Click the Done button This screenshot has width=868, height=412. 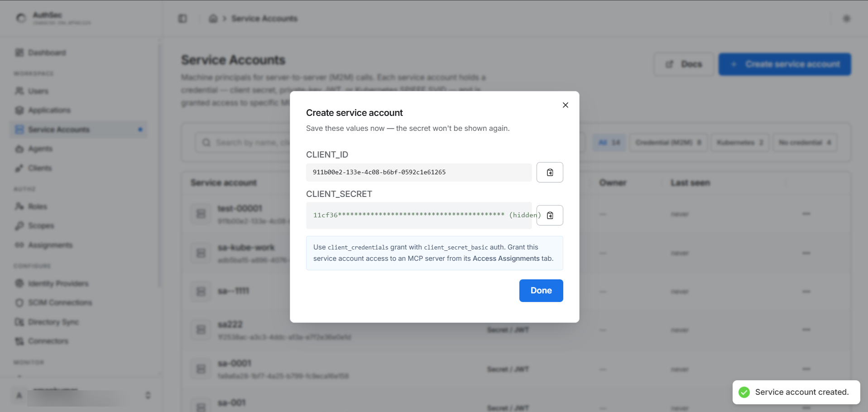pos(541,291)
